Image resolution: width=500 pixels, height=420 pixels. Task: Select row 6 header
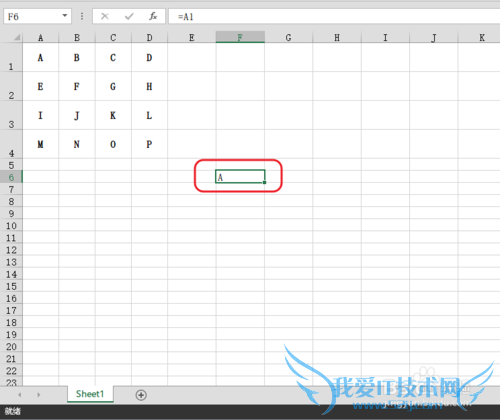[11, 177]
